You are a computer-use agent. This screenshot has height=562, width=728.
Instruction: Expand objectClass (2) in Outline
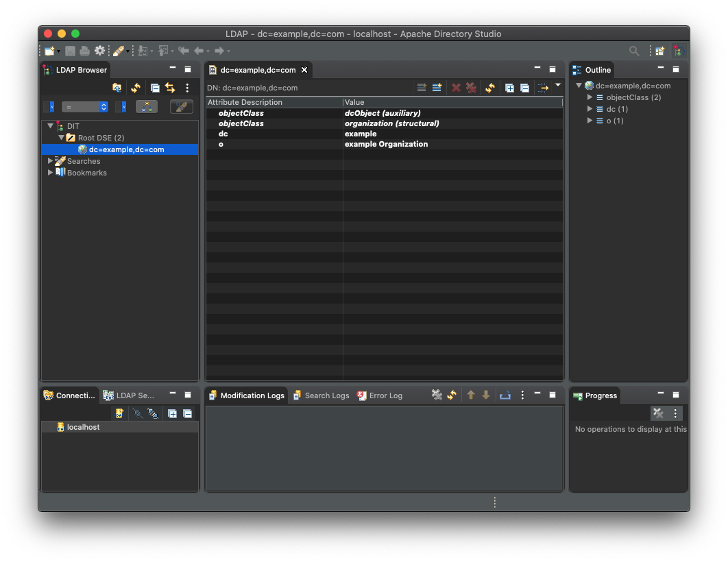590,97
